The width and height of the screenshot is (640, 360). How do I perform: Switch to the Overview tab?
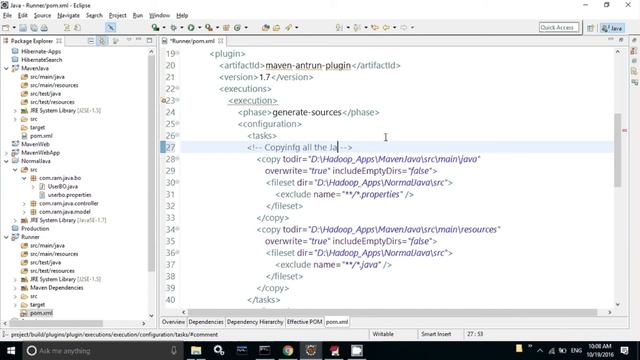pyautogui.click(x=173, y=322)
